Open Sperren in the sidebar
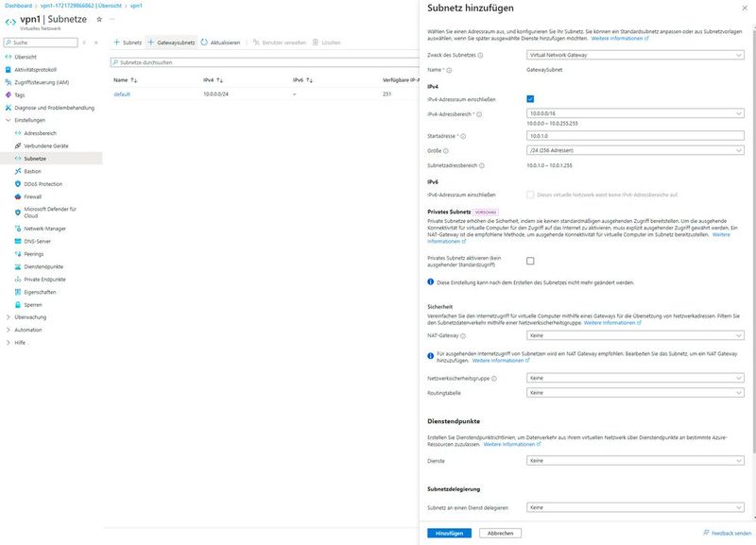 coord(38,304)
